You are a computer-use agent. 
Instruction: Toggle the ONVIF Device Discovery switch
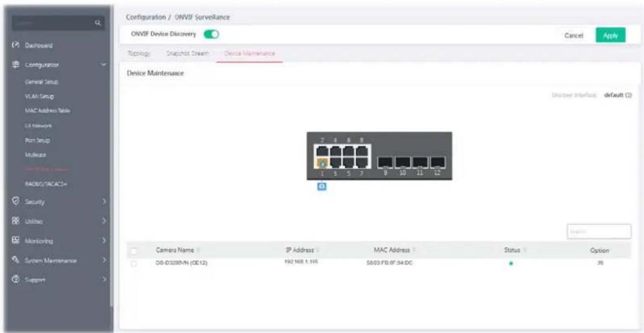coord(212,34)
